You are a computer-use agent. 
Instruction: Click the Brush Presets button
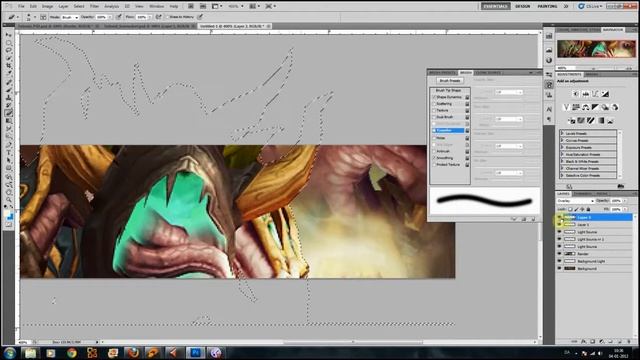tap(450, 80)
